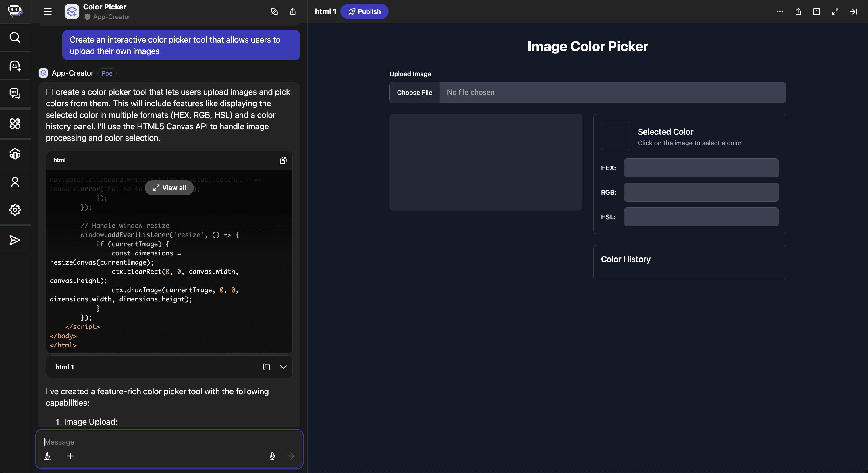Collapse the preview side panel
The width and height of the screenshot is (868, 473).
853,11
